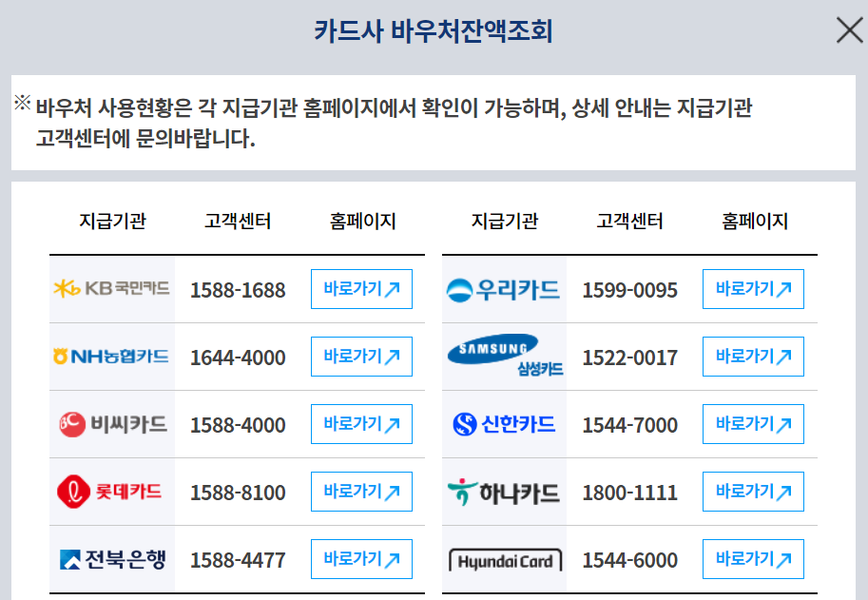
Task: Select 신한카드 phone number 1544-7000
Action: click(x=630, y=425)
